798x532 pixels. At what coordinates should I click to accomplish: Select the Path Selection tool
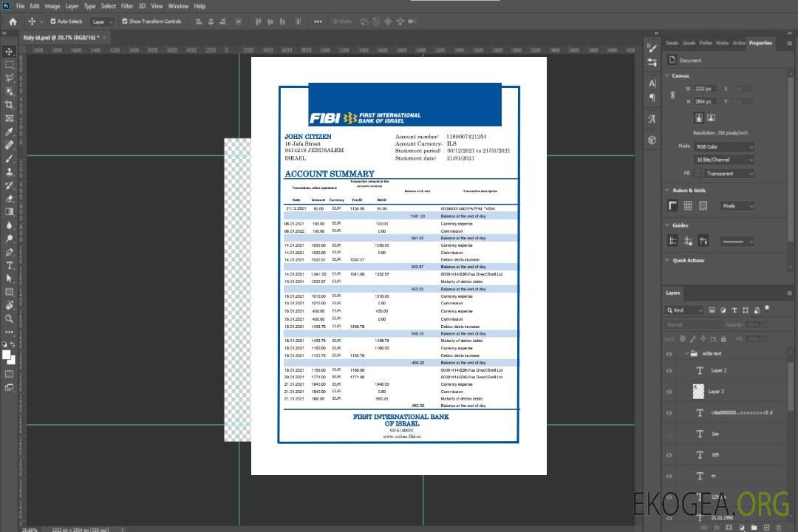coord(9,279)
